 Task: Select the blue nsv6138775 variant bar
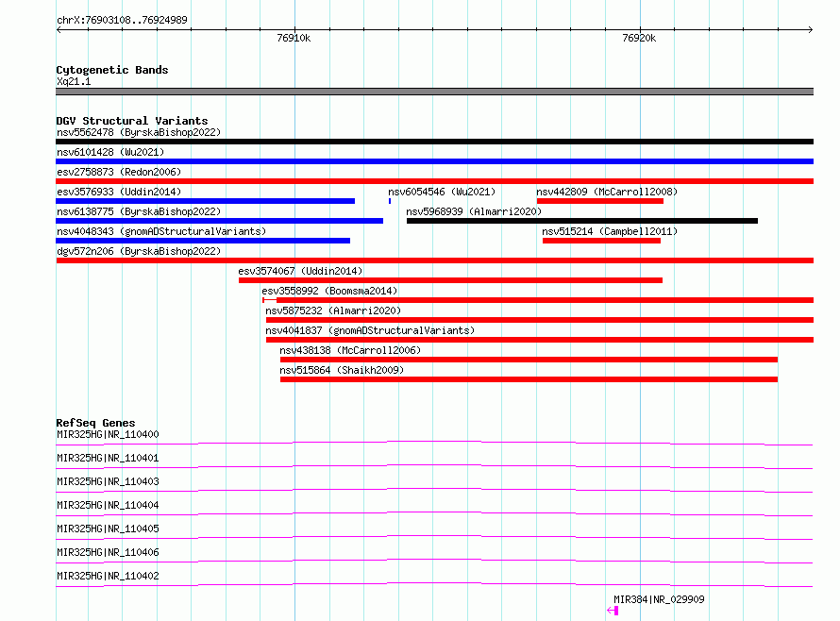[x=220, y=221]
